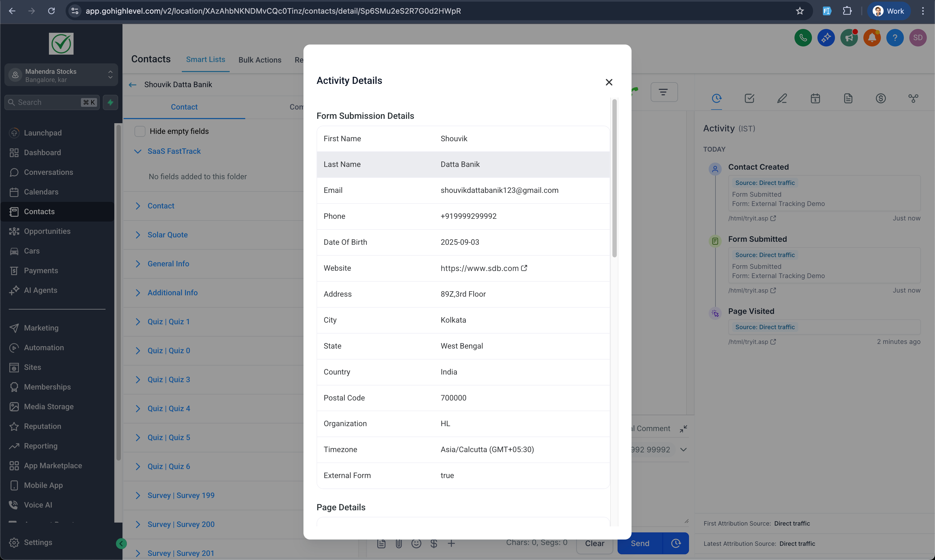Open the Appointments calendar icon in right panel

[815, 99]
